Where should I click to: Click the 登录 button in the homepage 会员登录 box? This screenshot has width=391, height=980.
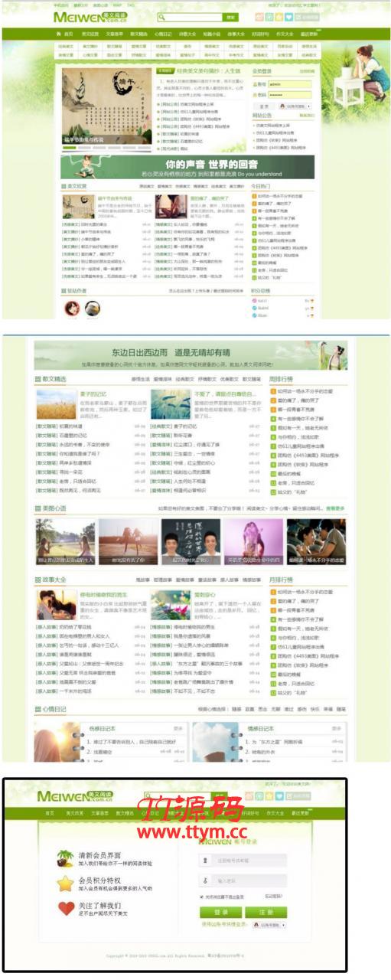(264, 106)
